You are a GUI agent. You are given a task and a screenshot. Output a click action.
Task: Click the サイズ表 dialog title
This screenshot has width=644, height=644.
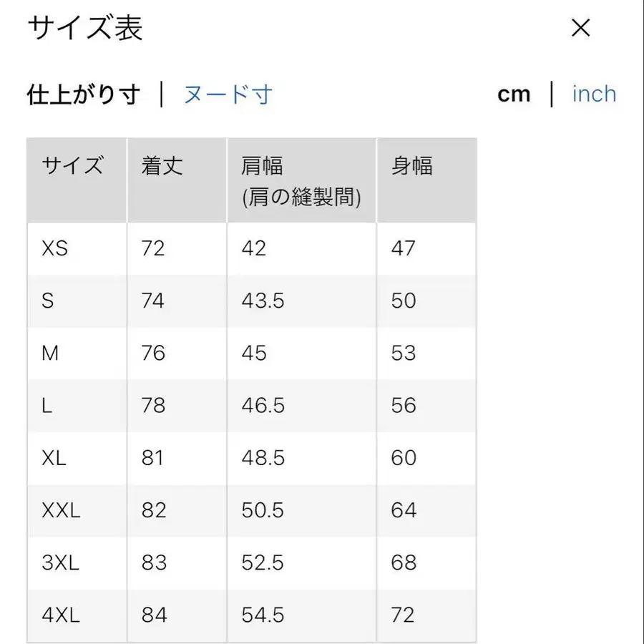84,29
